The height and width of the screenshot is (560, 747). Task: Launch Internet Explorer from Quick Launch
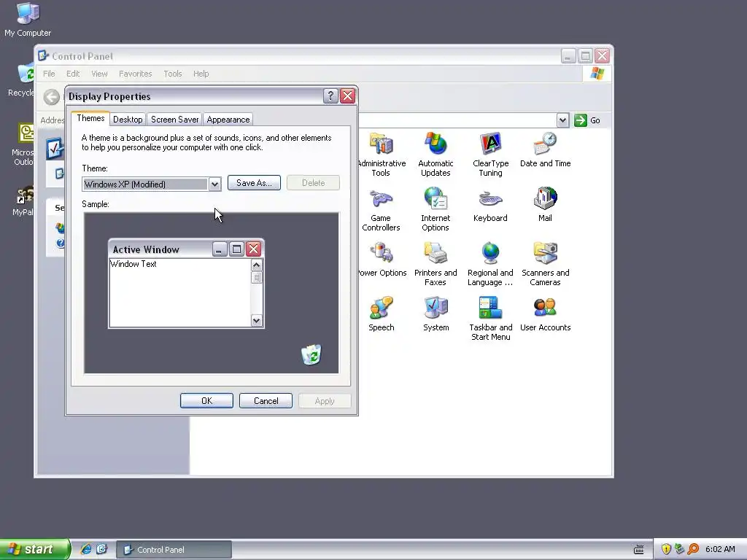click(x=86, y=549)
